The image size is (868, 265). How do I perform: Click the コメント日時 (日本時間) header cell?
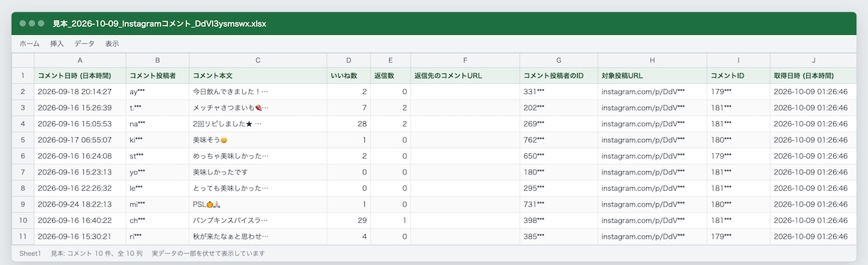(80, 76)
